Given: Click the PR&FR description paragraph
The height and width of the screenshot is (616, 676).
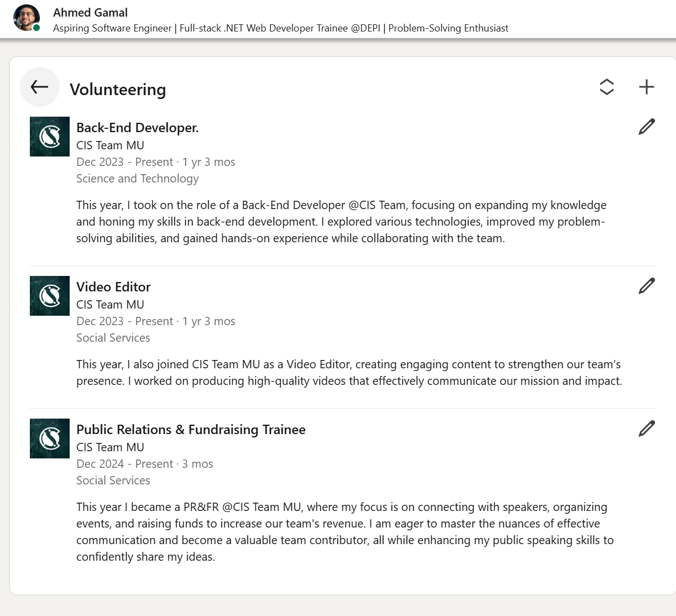Looking at the screenshot, I should [x=345, y=532].
